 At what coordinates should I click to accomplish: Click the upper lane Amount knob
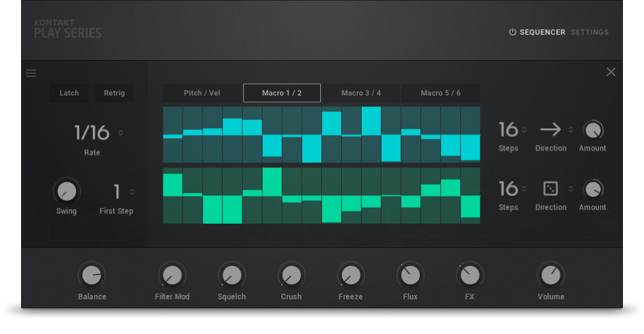click(593, 130)
